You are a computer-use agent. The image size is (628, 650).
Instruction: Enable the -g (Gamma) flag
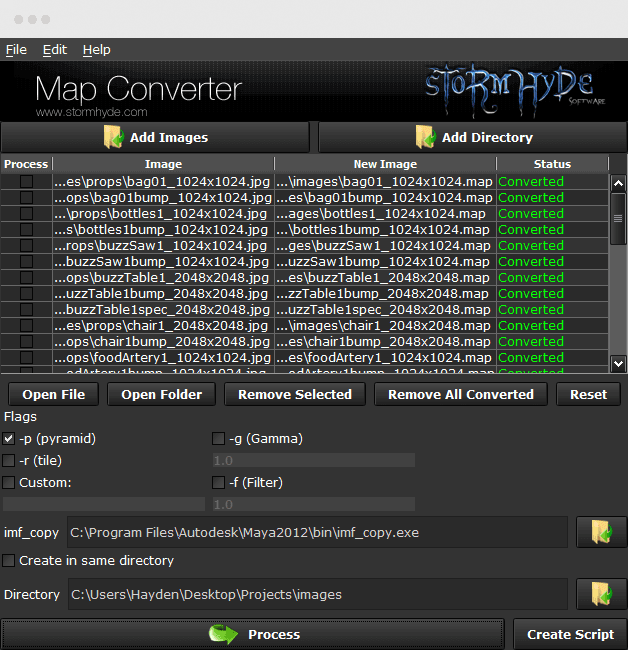(219, 438)
